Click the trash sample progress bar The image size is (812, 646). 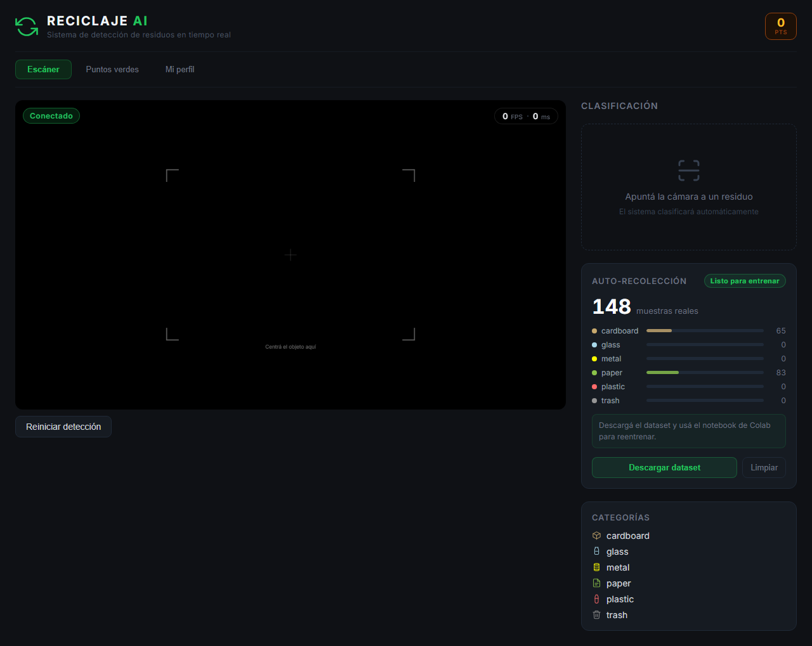click(705, 401)
